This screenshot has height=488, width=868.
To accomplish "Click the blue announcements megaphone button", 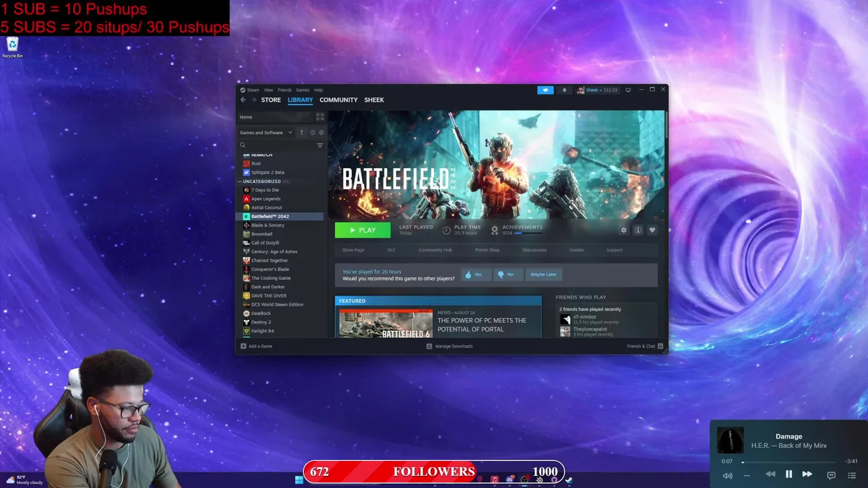I will [545, 89].
